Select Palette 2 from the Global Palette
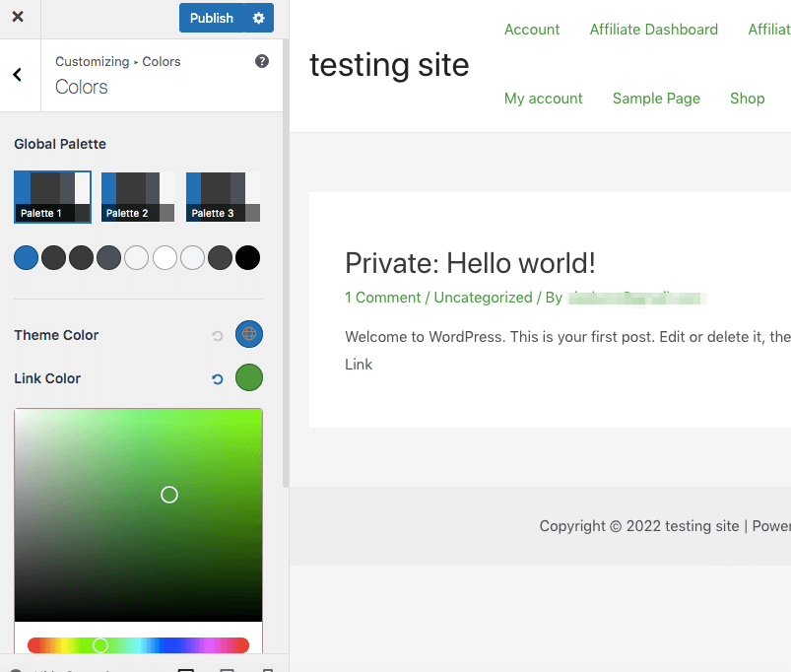791x672 pixels. pyautogui.click(x=138, y=196)
